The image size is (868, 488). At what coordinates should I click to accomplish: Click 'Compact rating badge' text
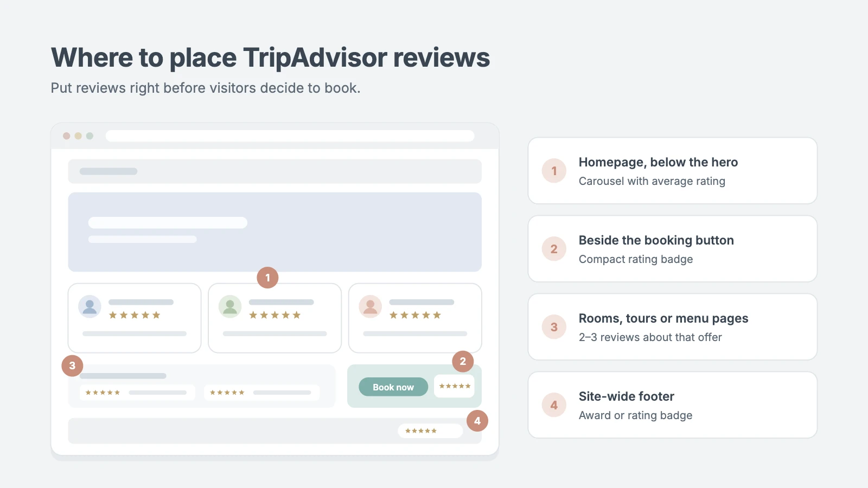[636, 259]
